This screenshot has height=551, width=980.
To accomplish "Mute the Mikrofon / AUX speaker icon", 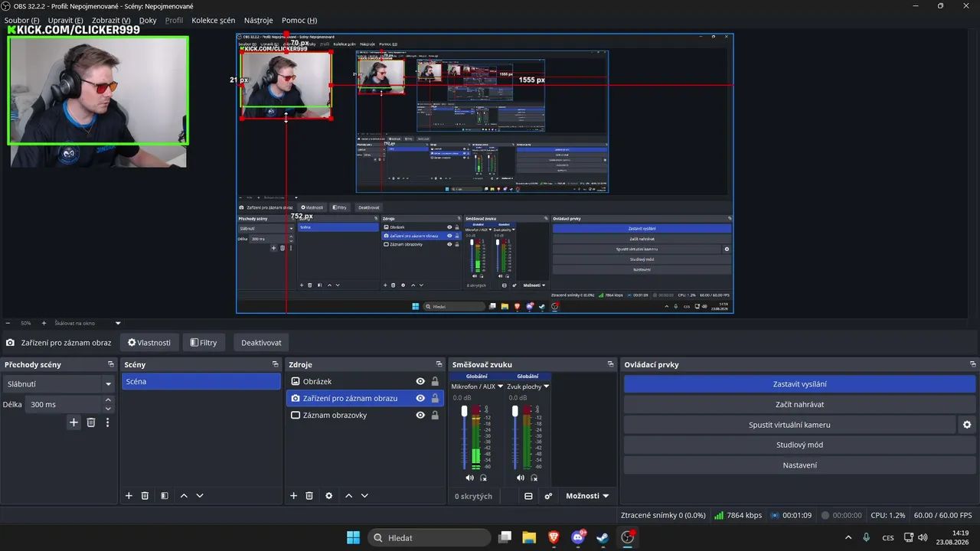I will tap(469, 478).
